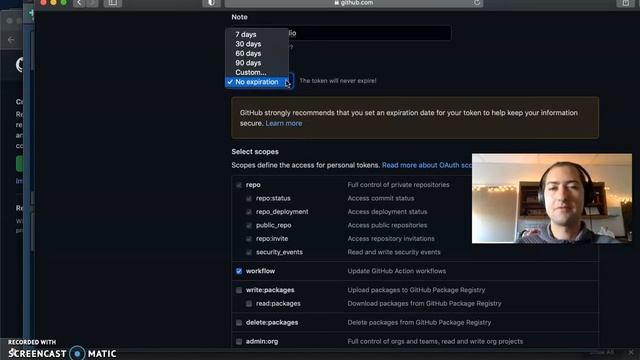This screenshot has width=640, height=360.
Task: Click the webcam video overlay
Action: coord(552,198)
